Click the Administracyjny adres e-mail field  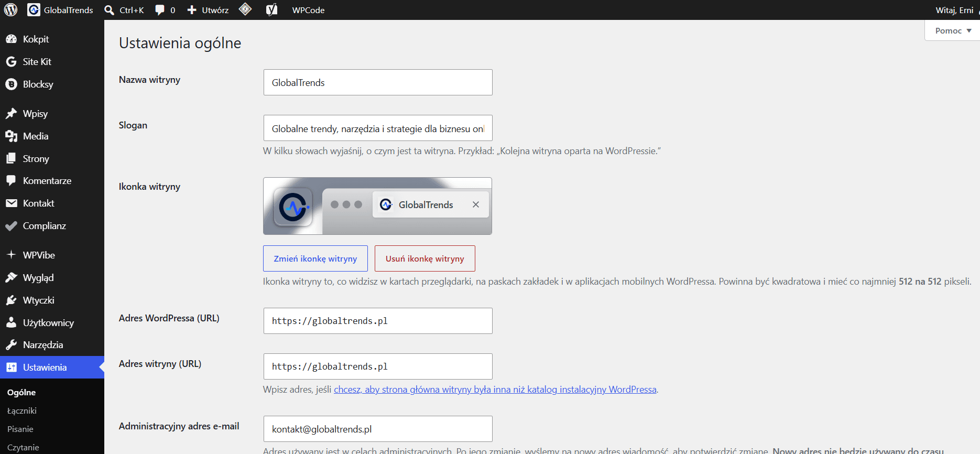tap(378, 429)
